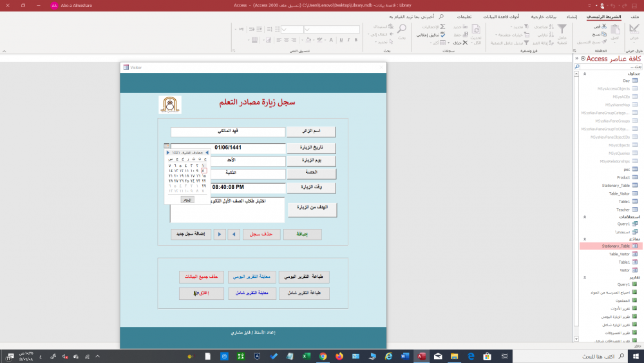Screen dimensions: 644x363
Task: Click Preview full report (معاينة التقرير شامل) button
Action: (x=252, y=293)
